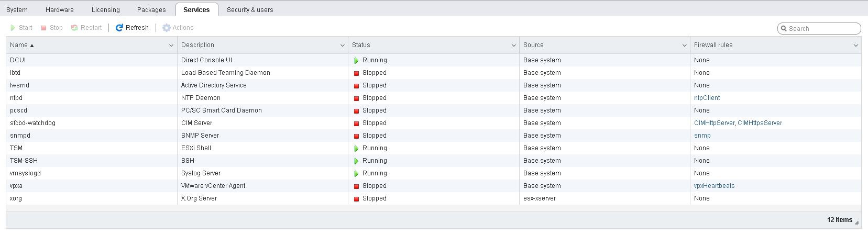This screenshot has height=246, width=868.
Task: Click the 'esx-xserver' source cell
Action: (540, 198)
